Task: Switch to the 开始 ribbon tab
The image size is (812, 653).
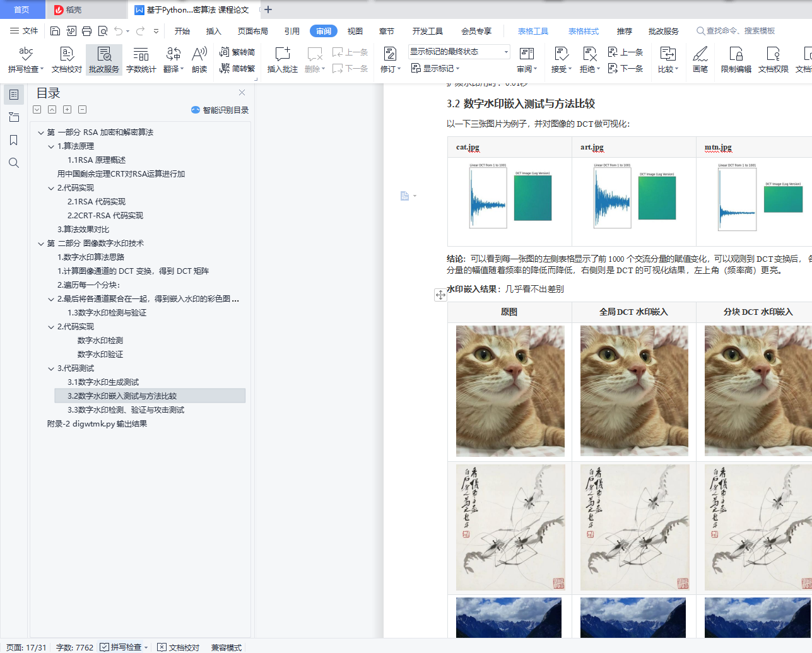Action: (182, 31)
